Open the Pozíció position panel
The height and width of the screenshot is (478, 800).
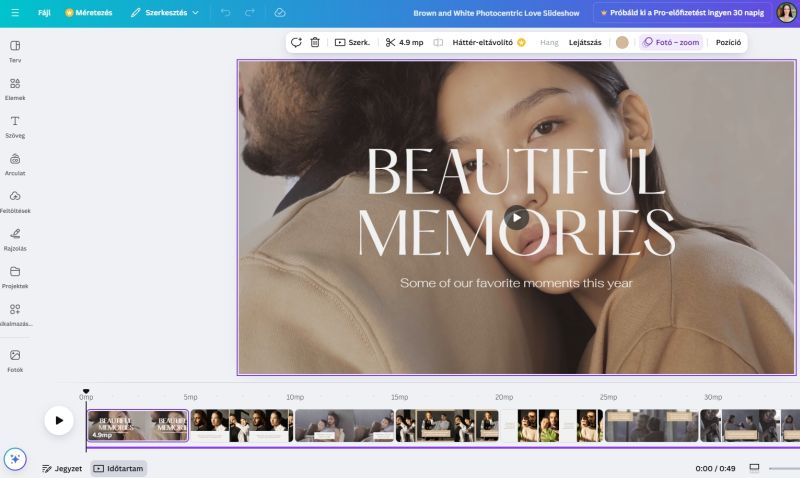tap(728, 42)
